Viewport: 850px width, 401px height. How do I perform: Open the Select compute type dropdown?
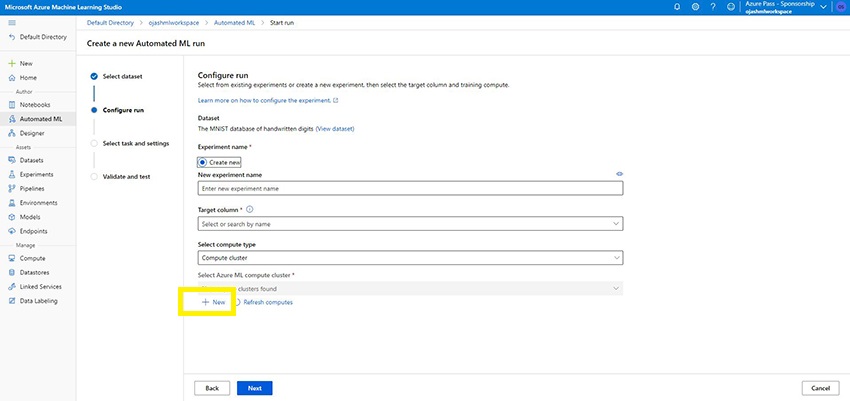[x=410, y=257]
